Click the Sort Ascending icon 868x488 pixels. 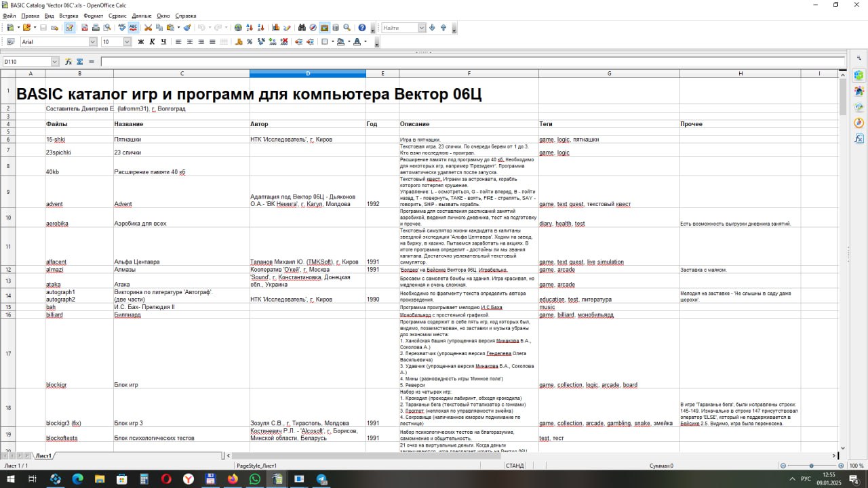tap(250, 28)
